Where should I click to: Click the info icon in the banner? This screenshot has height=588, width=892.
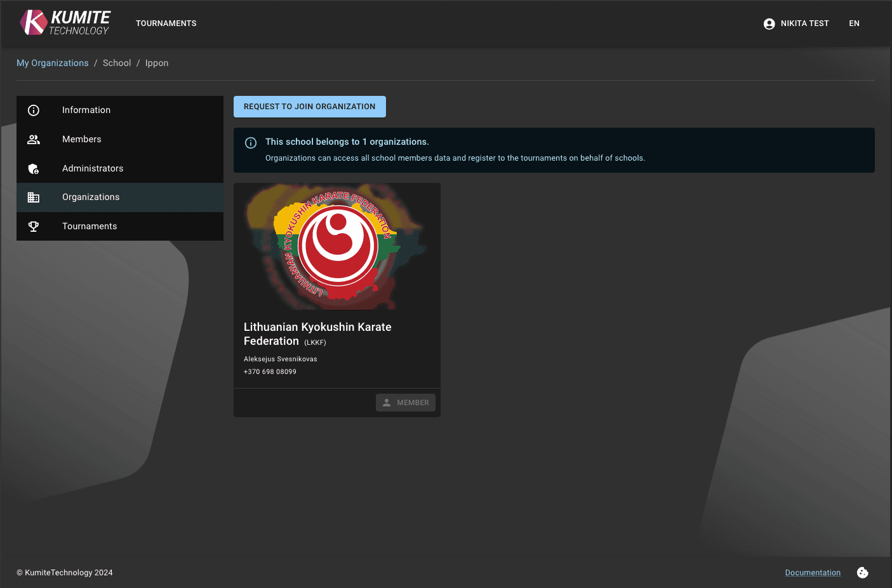251,143
